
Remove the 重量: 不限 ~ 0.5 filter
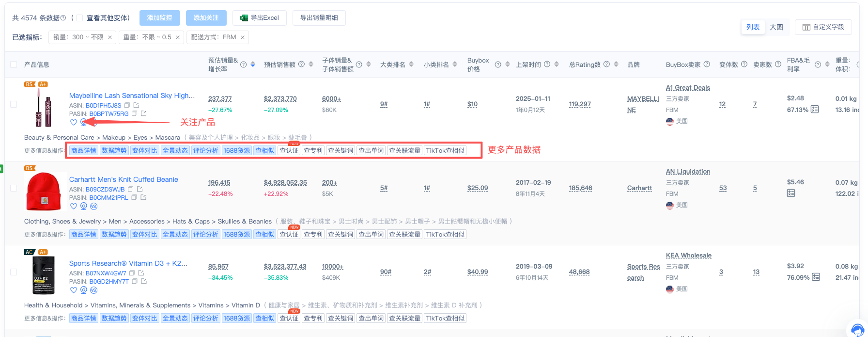[178, 37]
